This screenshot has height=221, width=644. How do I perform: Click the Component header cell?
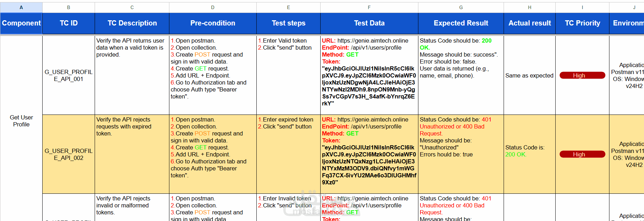click(x=21, y=23)
